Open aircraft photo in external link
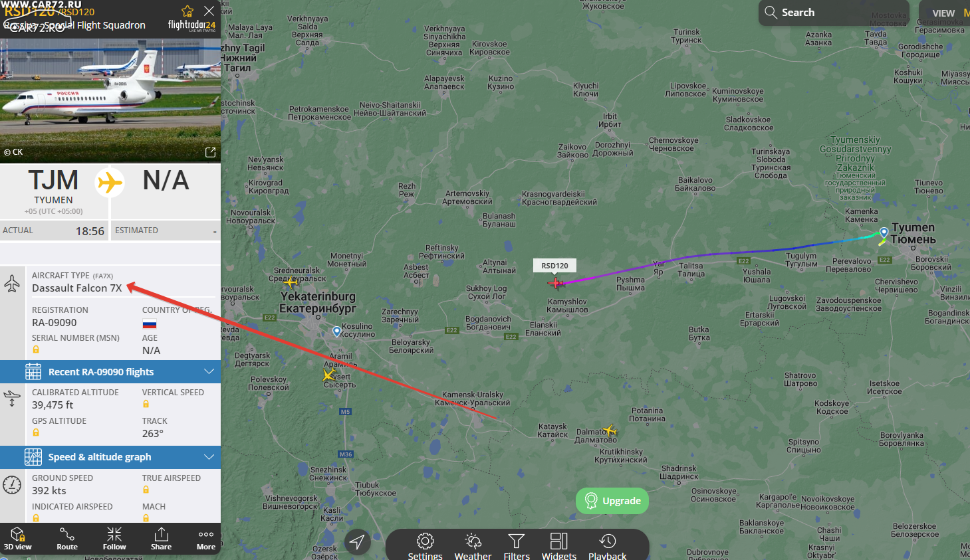The height and width of the screenshot is (560, 970). pyautogui.click(x=210, y=152)
